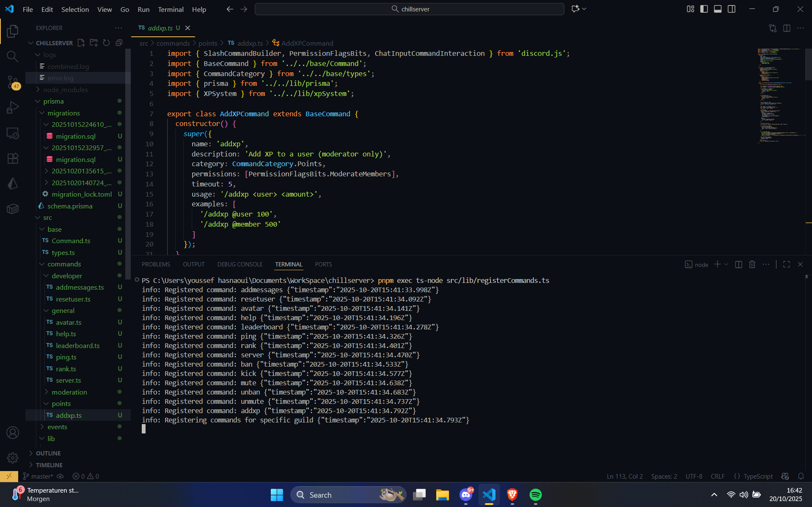Toggle the bottom panel visibility
The height and width of the screenshot is (507, 812).
pos(718,9)
